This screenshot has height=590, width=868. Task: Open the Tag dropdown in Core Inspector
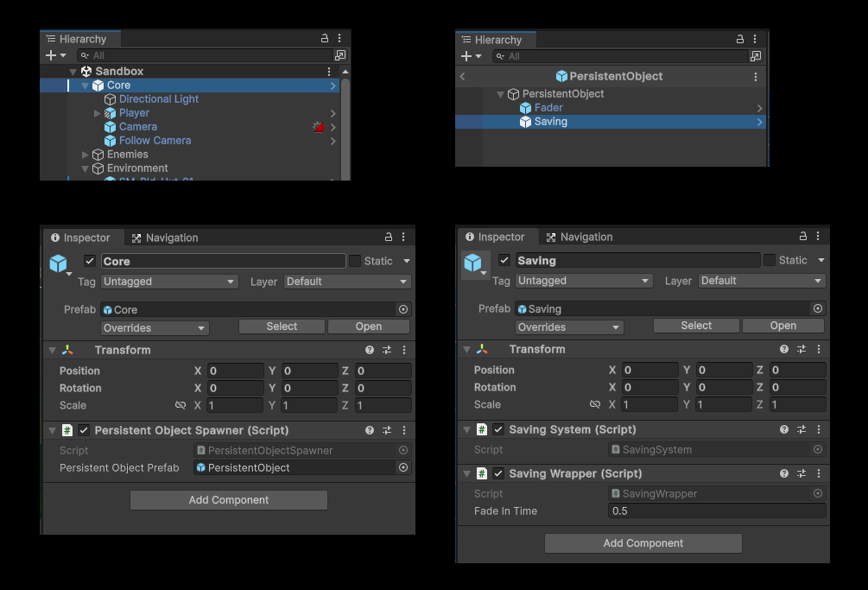coord(169,282)
